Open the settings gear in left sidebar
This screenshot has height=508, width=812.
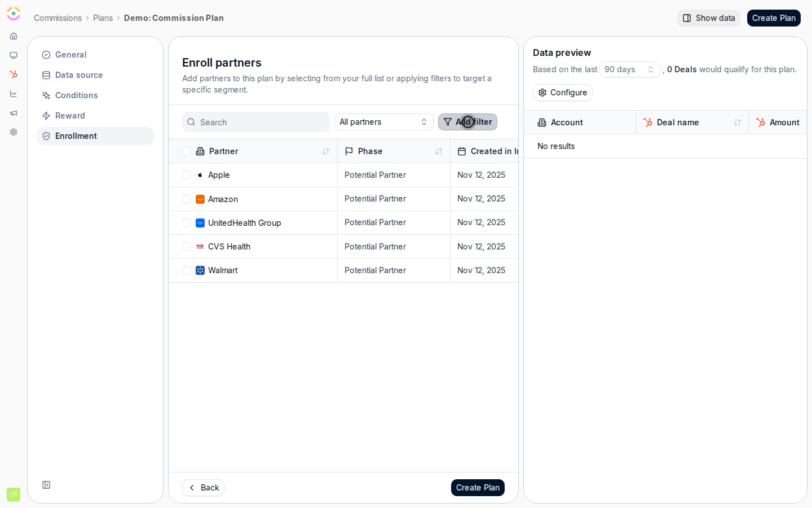(x=14, y=132)
